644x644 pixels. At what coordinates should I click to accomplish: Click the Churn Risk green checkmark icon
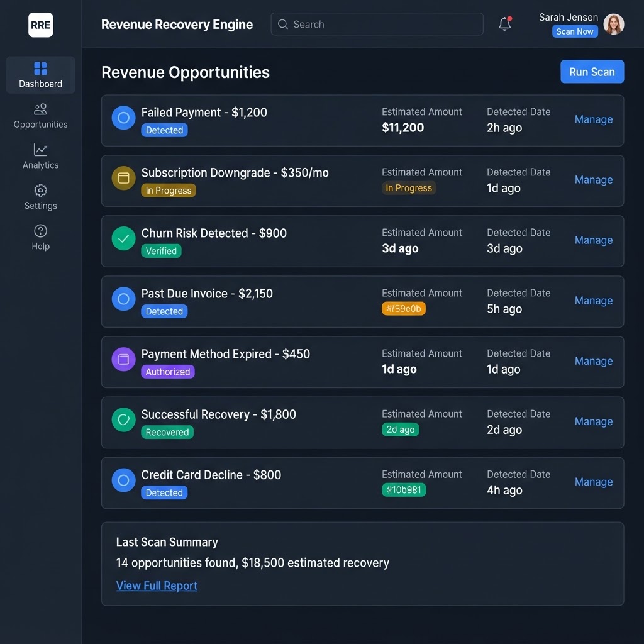pyautogui.click(x=124, y=238)
